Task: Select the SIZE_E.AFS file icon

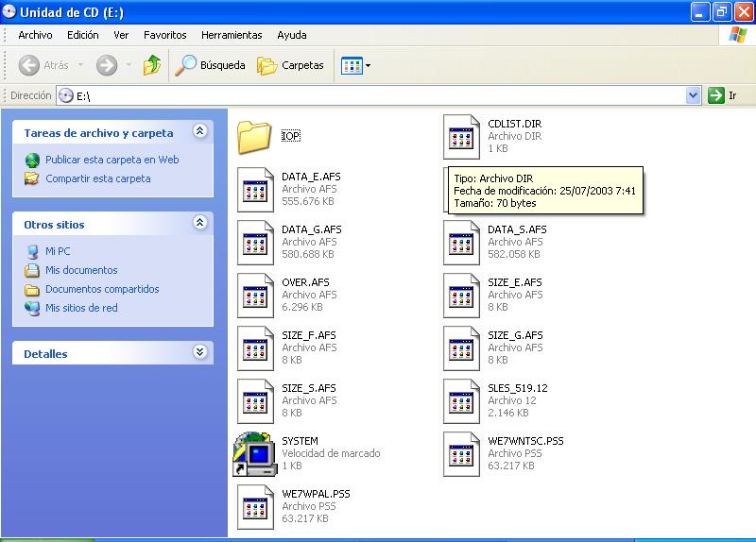Action: (461, 296)
